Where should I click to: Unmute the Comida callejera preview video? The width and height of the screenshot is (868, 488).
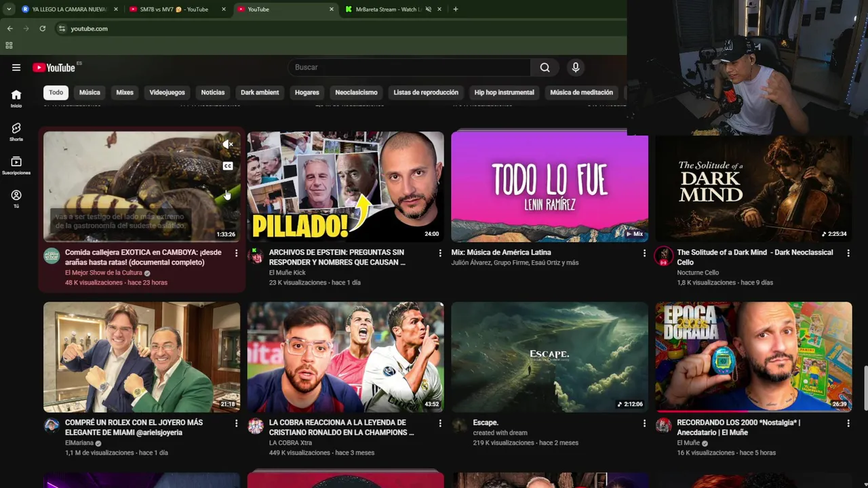pyautogui.click(x=228, y=144)
